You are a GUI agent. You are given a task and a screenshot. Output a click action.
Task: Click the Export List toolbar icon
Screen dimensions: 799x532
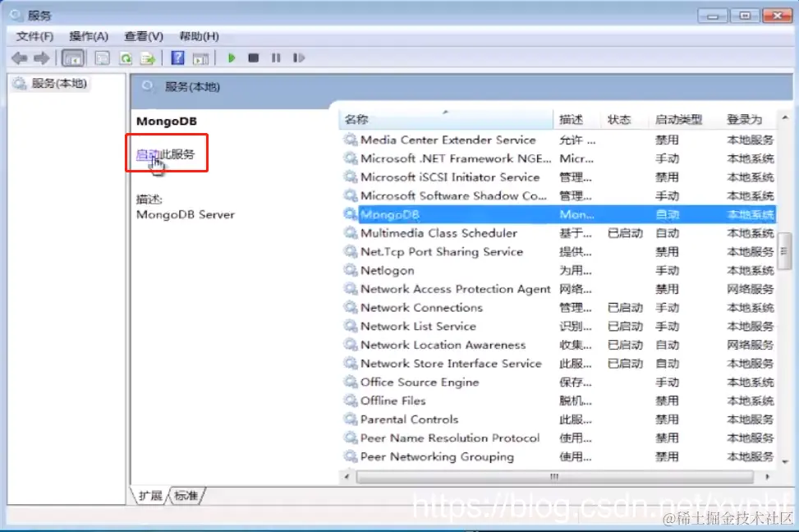tap(148, 58)
